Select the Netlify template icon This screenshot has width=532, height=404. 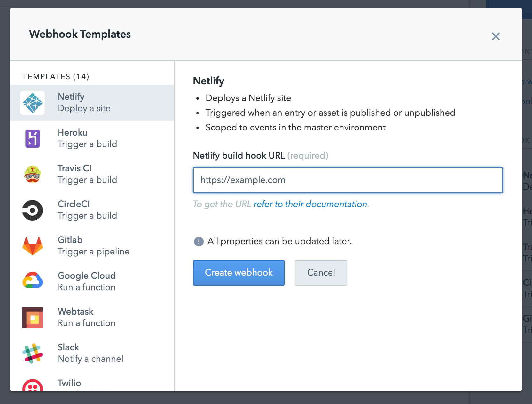click(x=33, y=103)
